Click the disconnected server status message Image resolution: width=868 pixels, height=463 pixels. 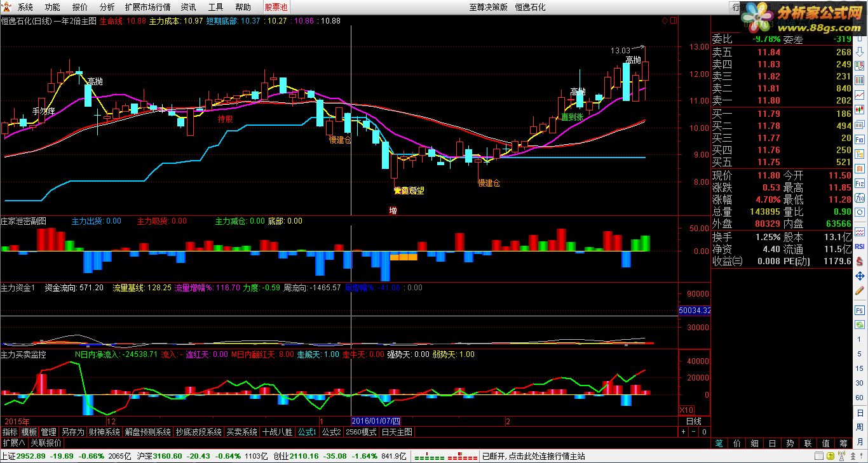click(534, 456)
